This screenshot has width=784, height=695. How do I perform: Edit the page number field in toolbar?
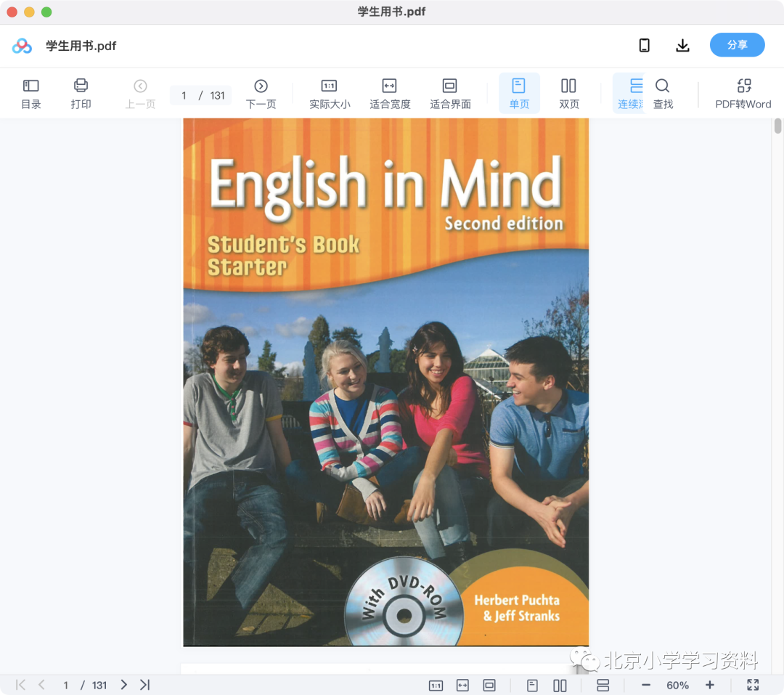[x=184, y=96]
